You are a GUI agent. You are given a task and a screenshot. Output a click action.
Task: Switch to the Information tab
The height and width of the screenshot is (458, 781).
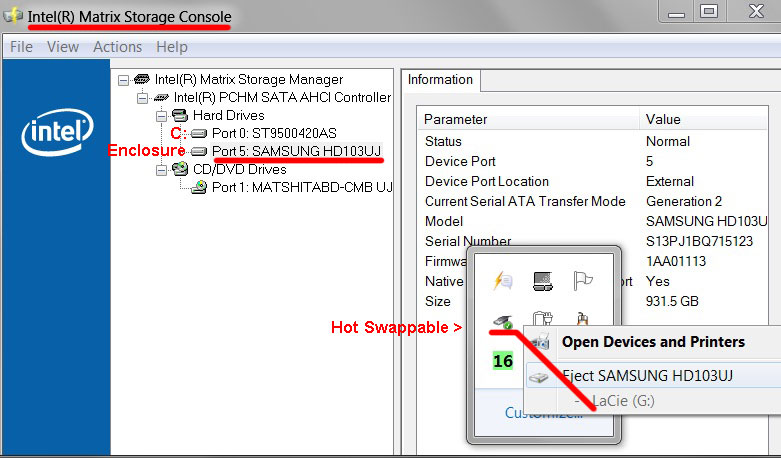click(440, 80)
